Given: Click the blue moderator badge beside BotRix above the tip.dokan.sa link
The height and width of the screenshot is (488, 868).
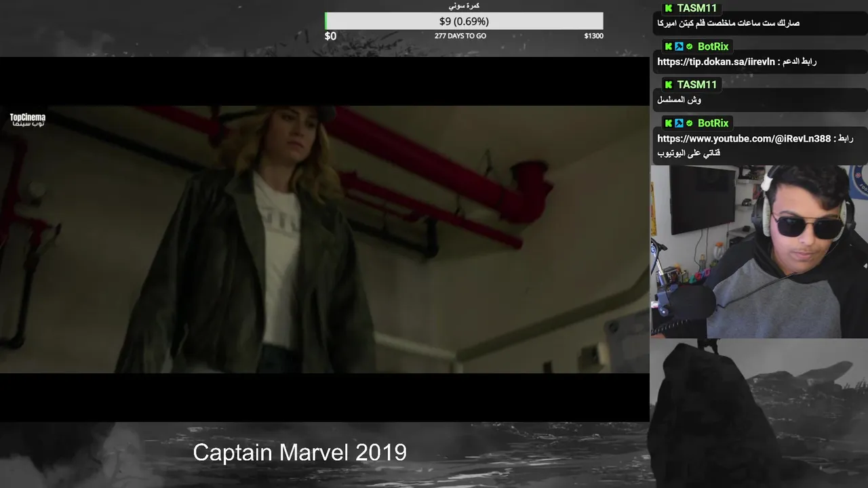Looking at the screenshot, I should pos(679,47).
